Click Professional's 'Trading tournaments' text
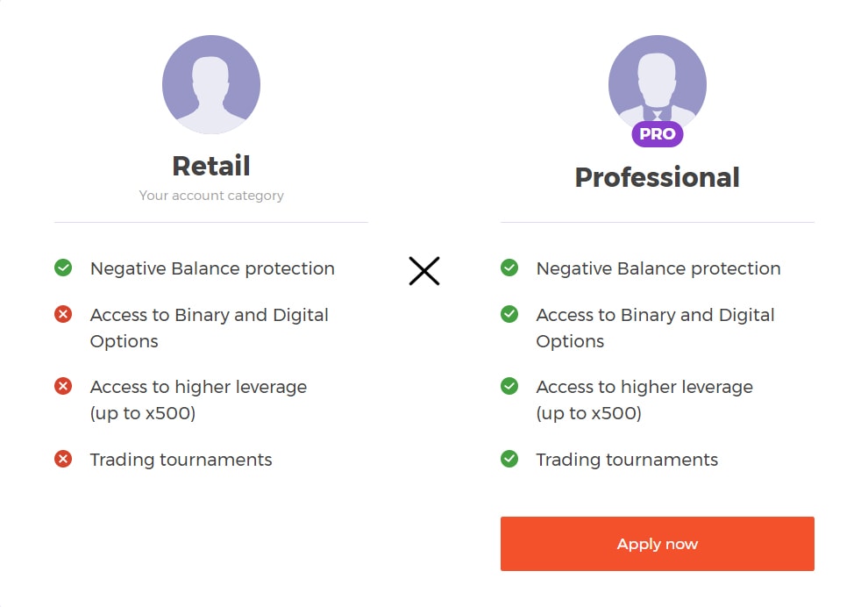Screen dimensions: 868x607 627,460
